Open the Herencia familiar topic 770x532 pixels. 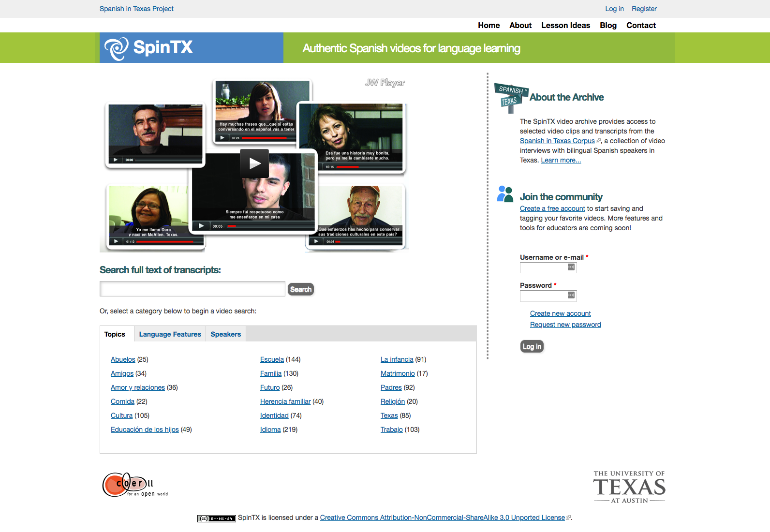tap(285, 401)
